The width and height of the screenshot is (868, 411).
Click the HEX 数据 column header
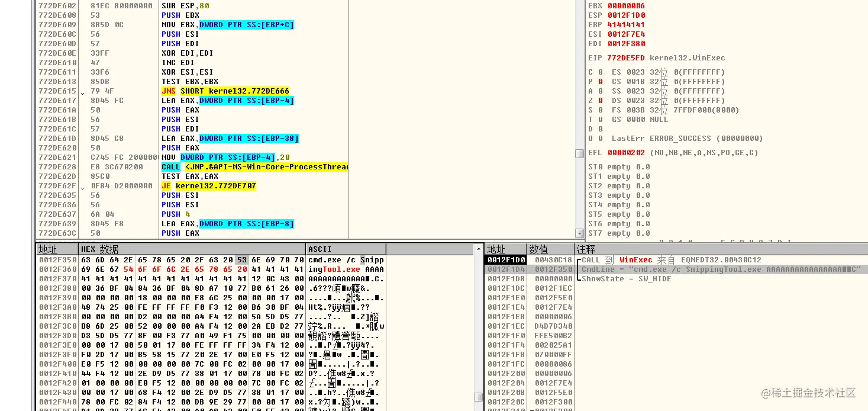click(193, 249)
